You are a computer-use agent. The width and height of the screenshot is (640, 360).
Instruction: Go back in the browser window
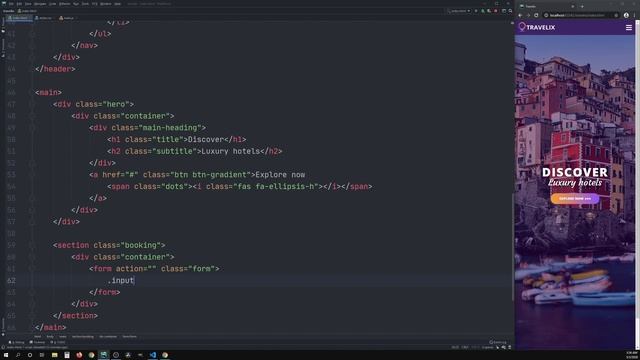tap(520, 15)
